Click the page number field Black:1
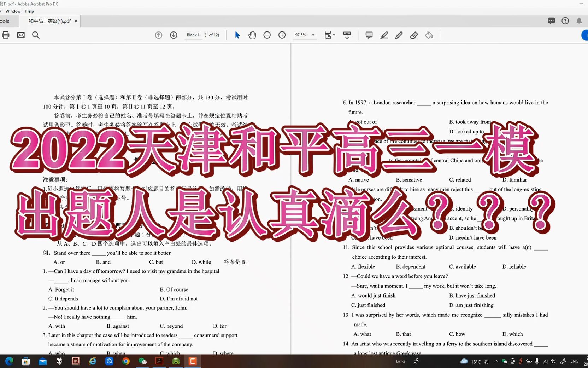This screenshot has height=368, width=588. pyautogui.click(x=193, y=35)
